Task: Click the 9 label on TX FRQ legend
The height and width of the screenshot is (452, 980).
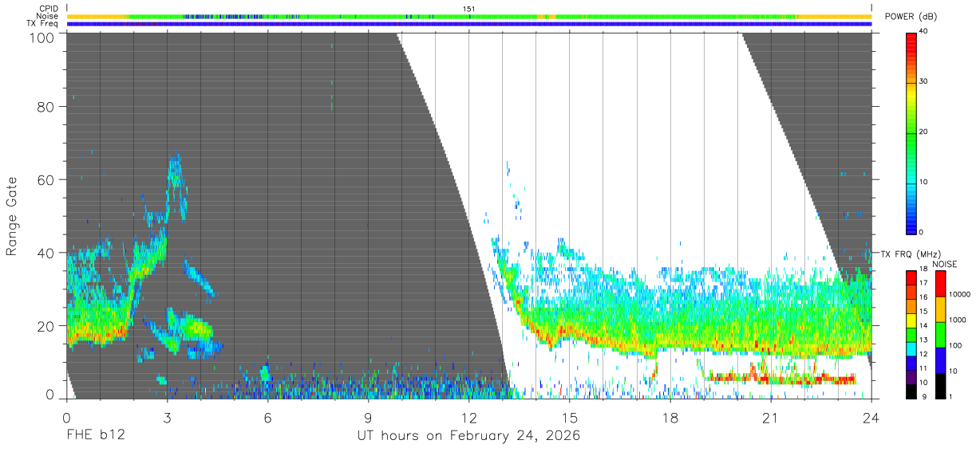Action: (923, 397)
